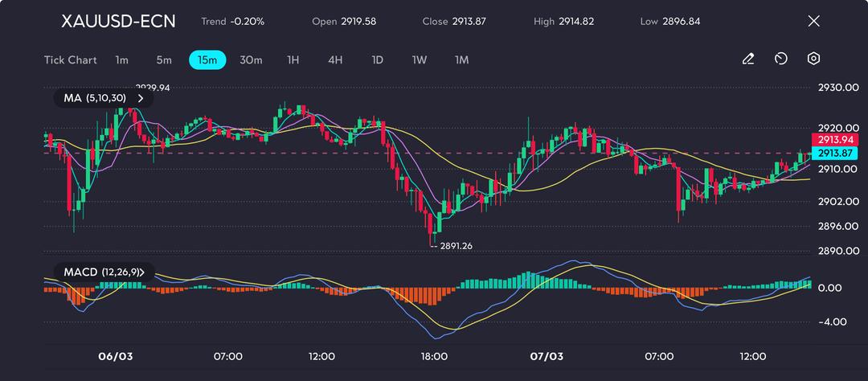
Task: Change chart to 4H timeframe
Action: click(x=335, y=60)
